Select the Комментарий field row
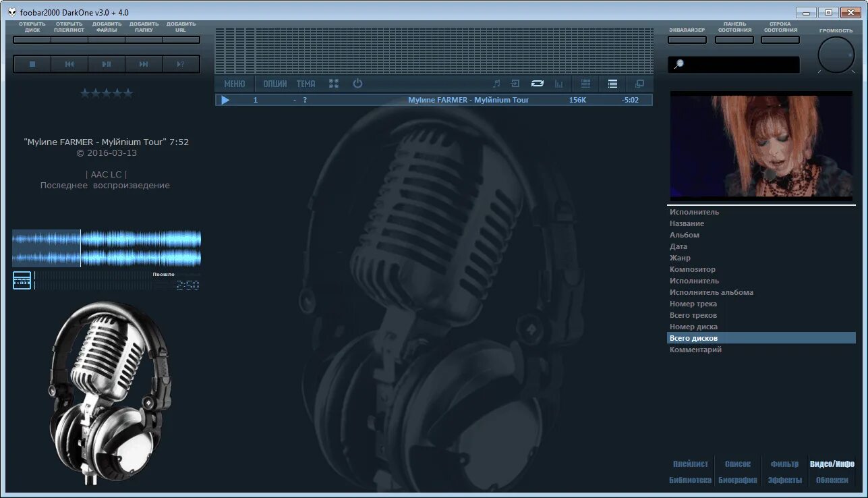The height and width of the screenshot is (498, 868). click(761, 350)
